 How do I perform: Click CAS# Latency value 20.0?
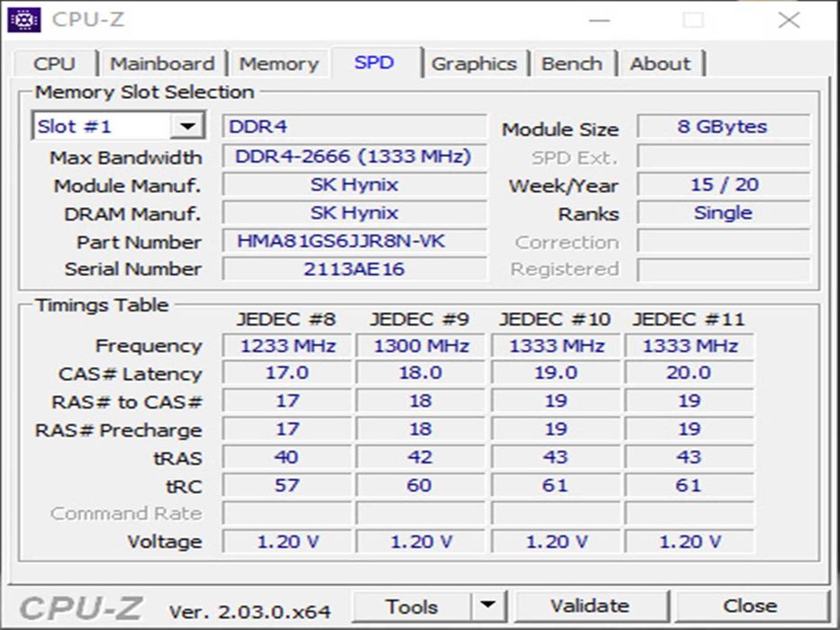click(690, 373)
